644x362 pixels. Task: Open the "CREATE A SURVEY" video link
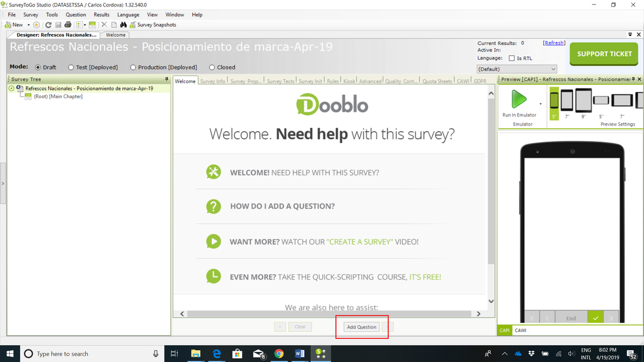point(360,242)
